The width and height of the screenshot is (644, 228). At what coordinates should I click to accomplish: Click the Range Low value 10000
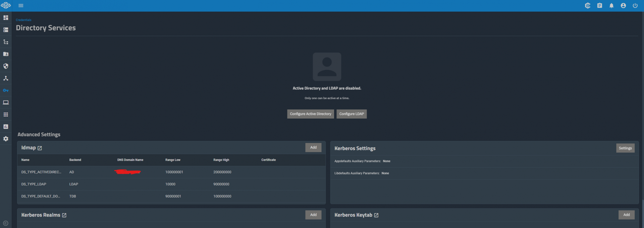(170, 184)
